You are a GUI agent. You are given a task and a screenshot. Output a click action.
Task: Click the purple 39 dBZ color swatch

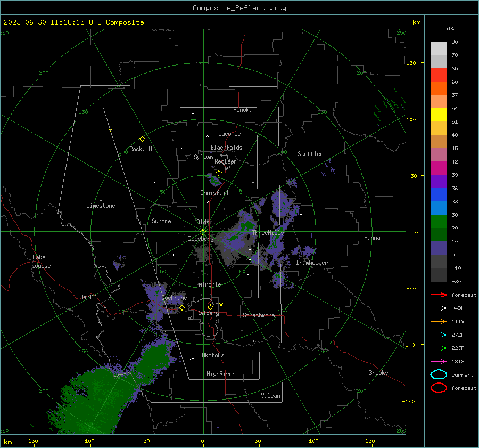click(439, 181)
